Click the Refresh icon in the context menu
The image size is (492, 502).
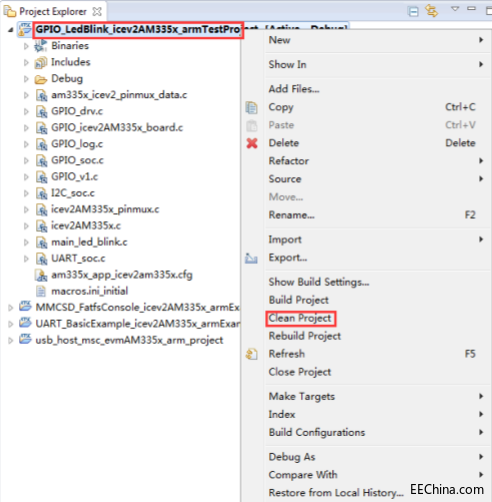coord(252,354)
